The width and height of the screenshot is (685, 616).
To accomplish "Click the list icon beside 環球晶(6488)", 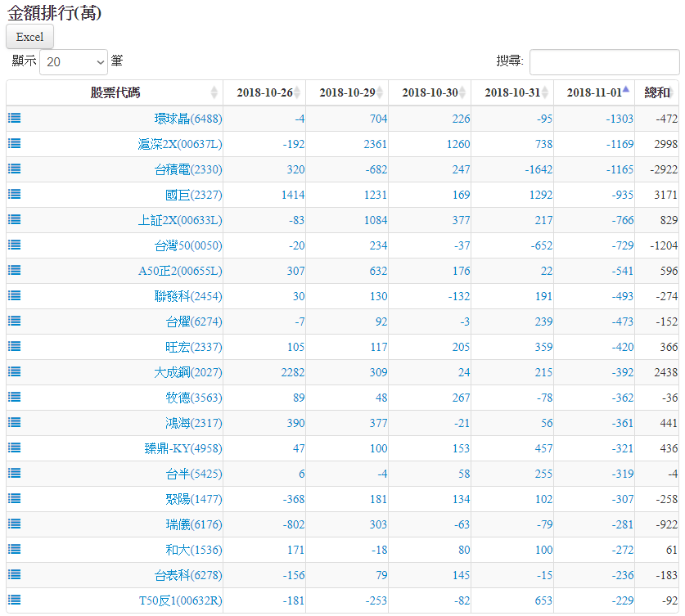I will 15,118.
